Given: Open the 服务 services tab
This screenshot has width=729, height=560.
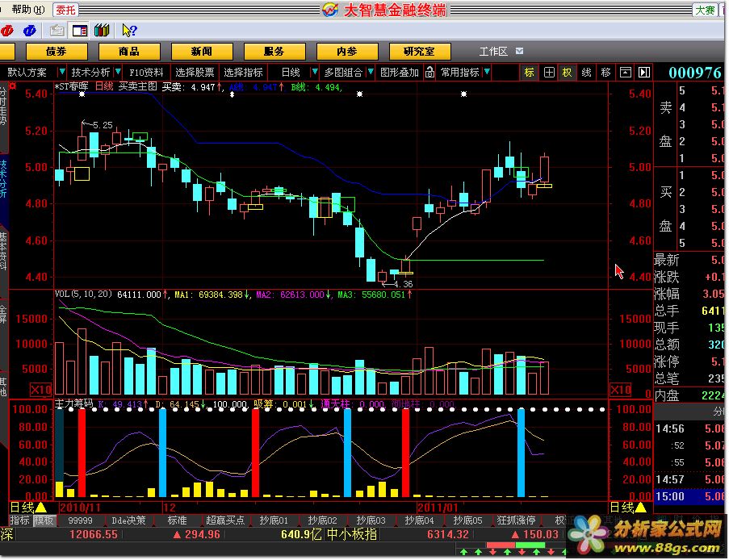Looking at the screenshot, I should pyautogui.click(x=274, y=51).
